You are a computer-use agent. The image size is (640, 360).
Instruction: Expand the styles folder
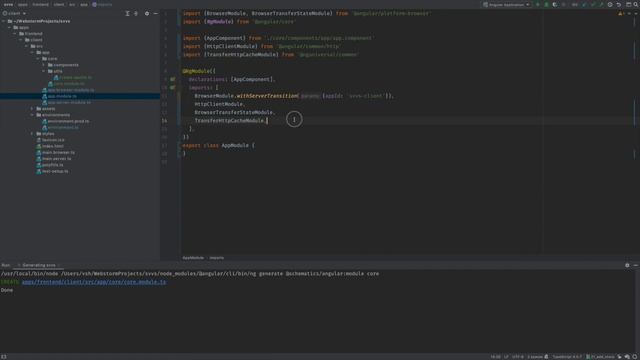click(x=33, y=134)
